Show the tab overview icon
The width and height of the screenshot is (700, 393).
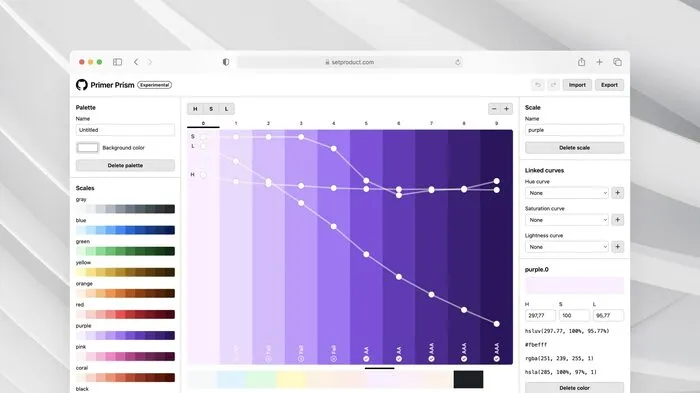(x=617, y=62)
